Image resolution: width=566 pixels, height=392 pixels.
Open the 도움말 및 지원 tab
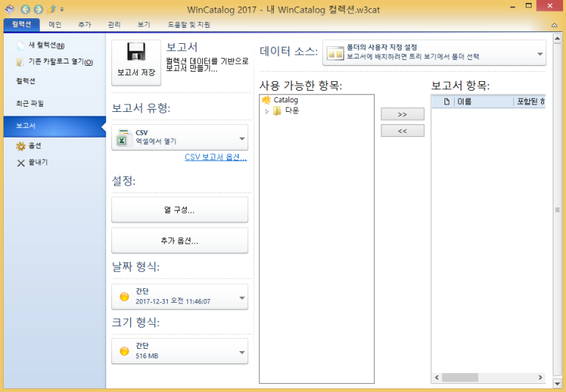coord(189,25)
